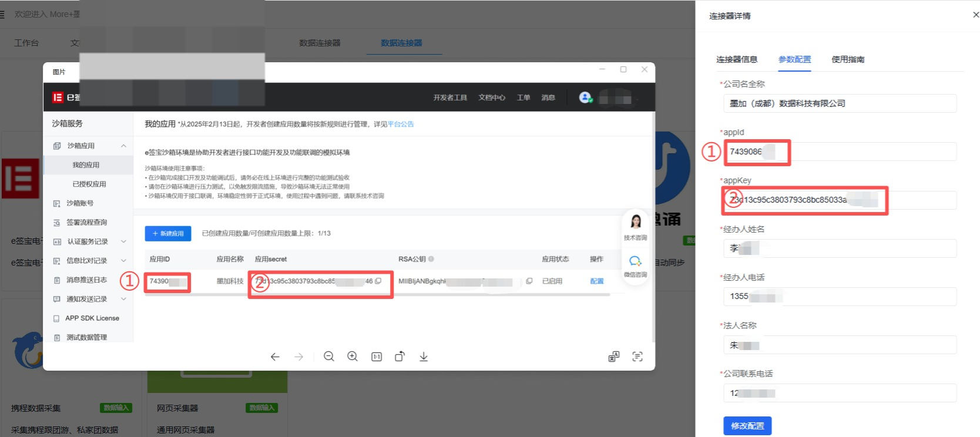Image resolution: width=980 pixels, height=437 pixels.
Task: Copy the 应用secret value
Action: tap(378, 281)
